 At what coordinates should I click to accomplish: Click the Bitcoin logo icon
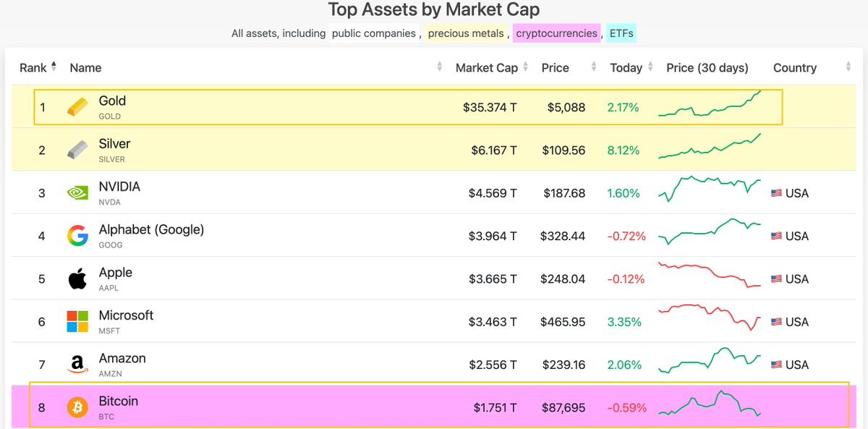[77, 407]
